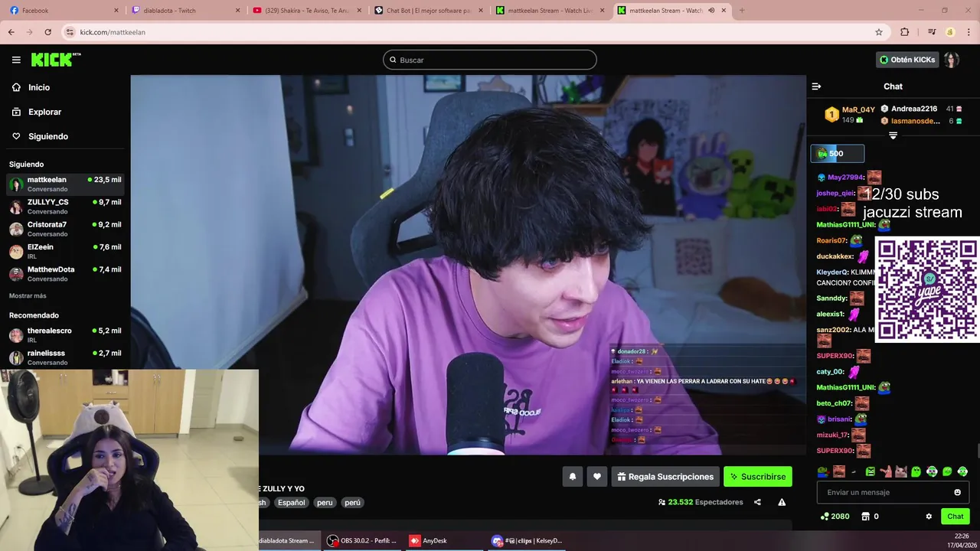Click the Español tag

[x=291, y=503]
